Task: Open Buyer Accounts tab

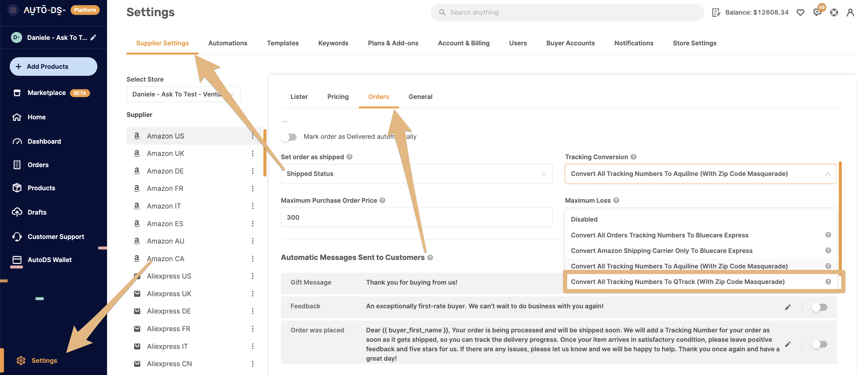Action: tap(571, 43)
